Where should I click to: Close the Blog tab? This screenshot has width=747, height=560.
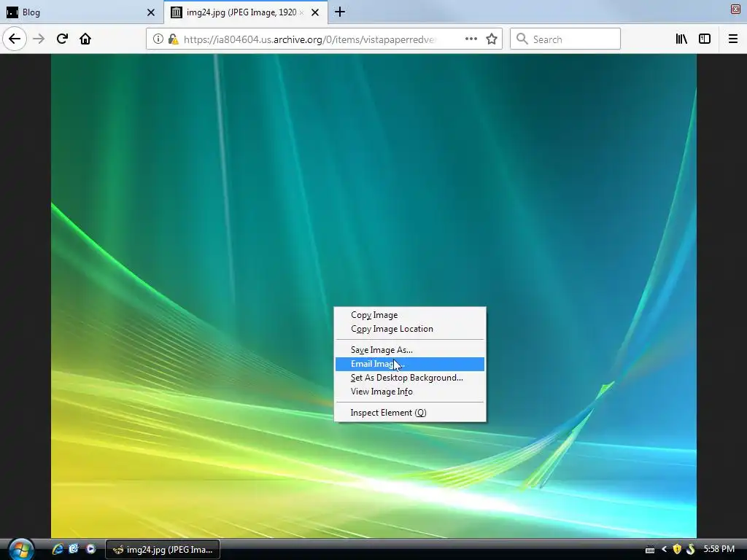click(x=151, y=12)
